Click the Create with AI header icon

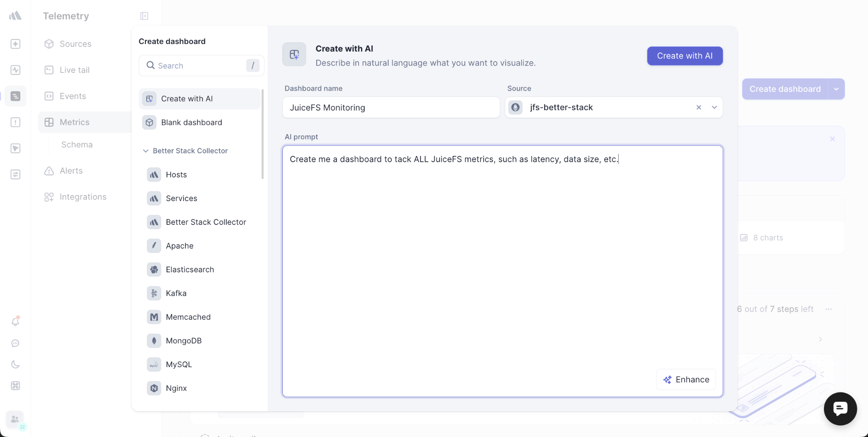tap(294, 54)
